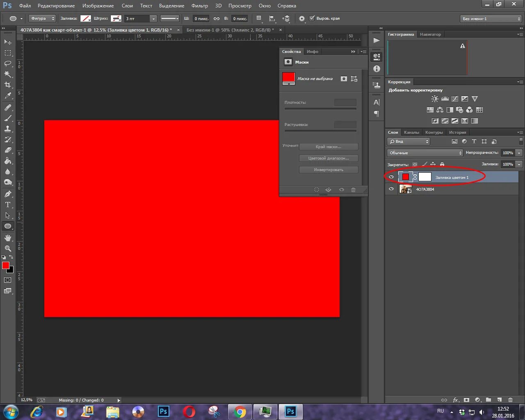Hide the 407A3804 layer
Screen dimensions: 525x420
391,189
